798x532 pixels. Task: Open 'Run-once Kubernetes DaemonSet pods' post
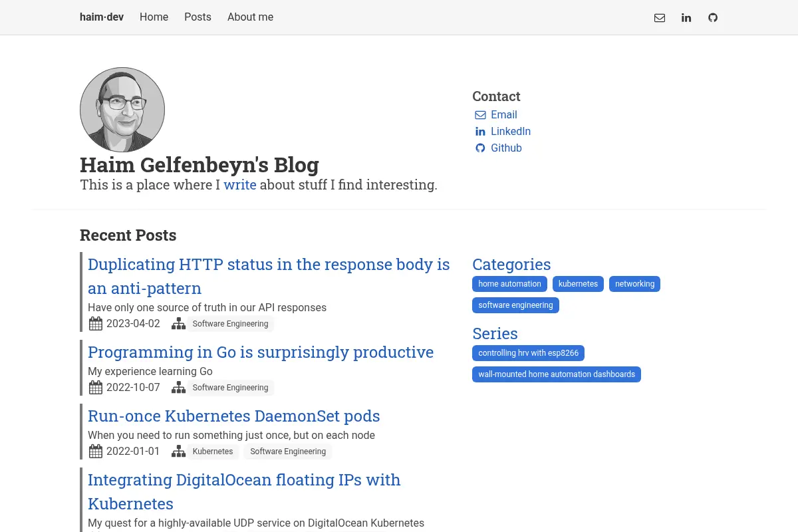click(234, 416)
